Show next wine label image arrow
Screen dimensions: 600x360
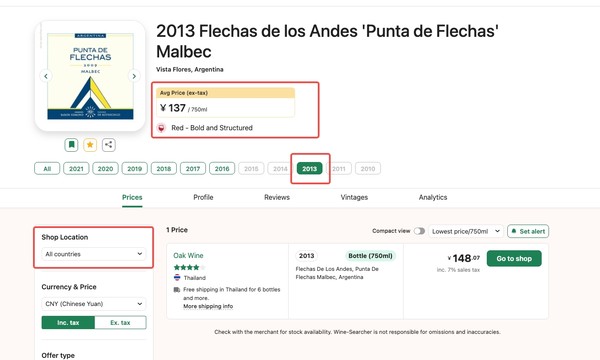click(134, 76)
